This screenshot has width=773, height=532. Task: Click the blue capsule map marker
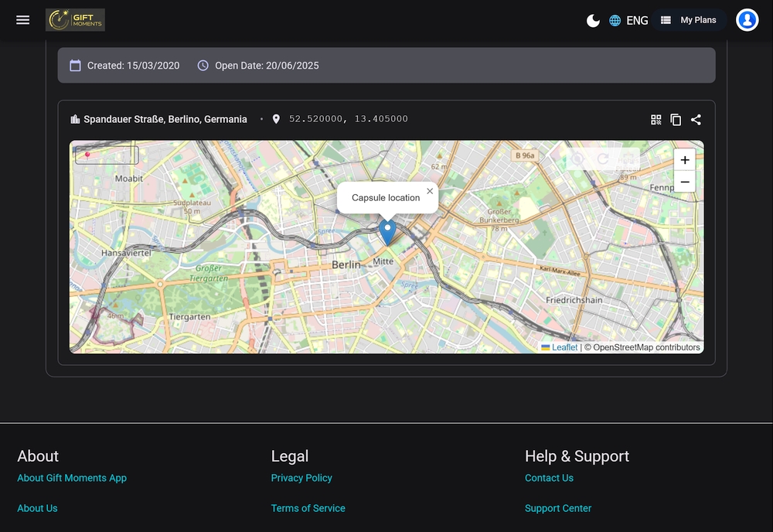(387, 231)
